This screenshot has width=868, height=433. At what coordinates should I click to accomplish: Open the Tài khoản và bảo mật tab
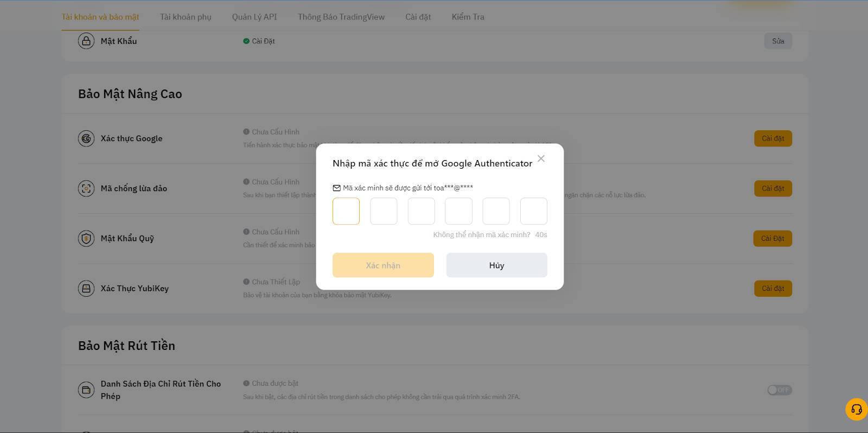tap(100, 17)
